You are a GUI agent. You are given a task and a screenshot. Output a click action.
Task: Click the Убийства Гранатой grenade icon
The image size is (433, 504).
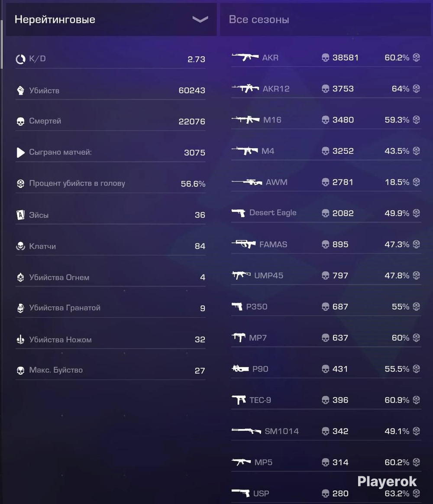tap(20, 308)
